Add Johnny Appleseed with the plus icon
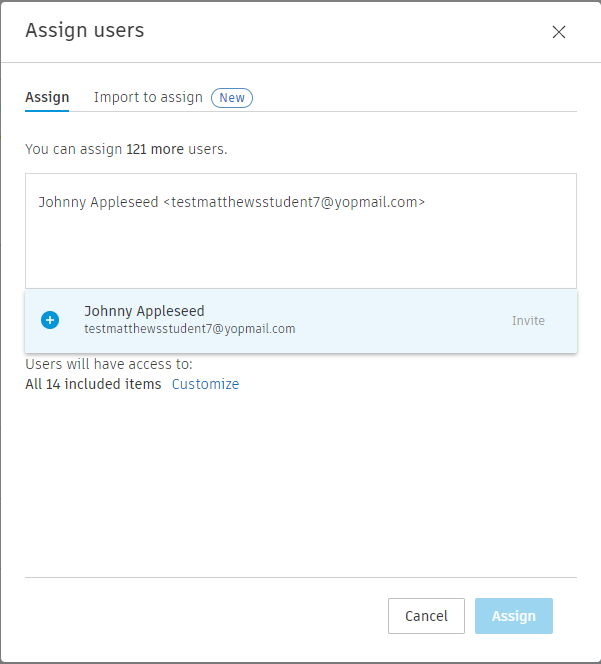Image resolution: width=601 pixels, height=664 pixels. click(x=50, y=320)
